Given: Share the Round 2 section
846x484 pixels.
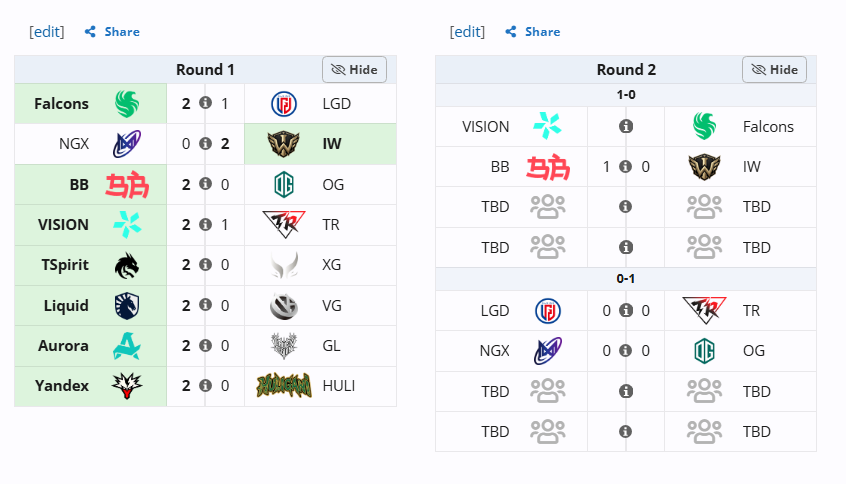Looking at the screenshot, I should pyautogui.click(x=533, y=32).
